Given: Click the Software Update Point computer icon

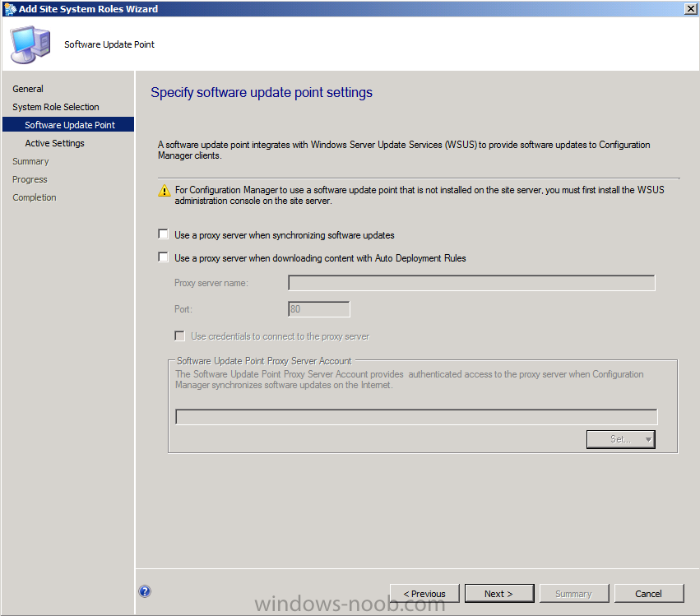Looking at the screenshot, I should (30, 44).
